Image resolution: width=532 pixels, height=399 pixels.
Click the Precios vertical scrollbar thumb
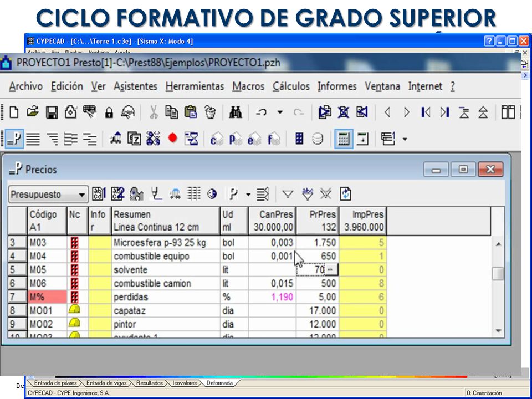[498, 273]
